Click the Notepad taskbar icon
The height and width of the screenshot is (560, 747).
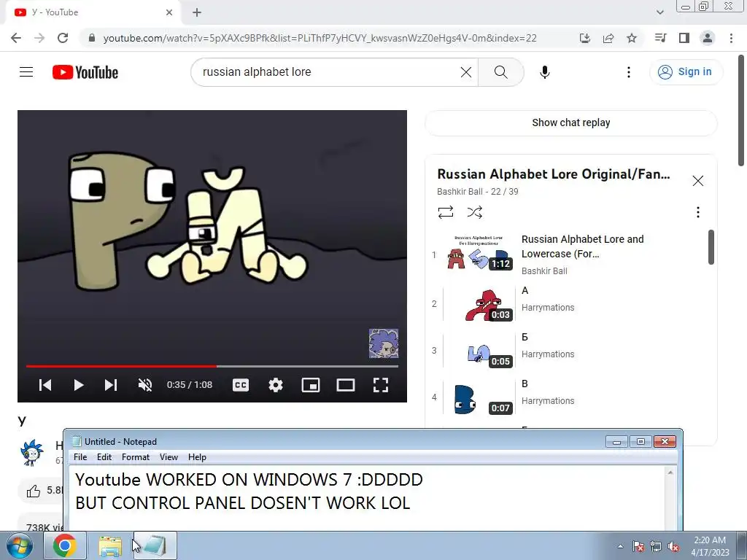(x=155, y=545)
